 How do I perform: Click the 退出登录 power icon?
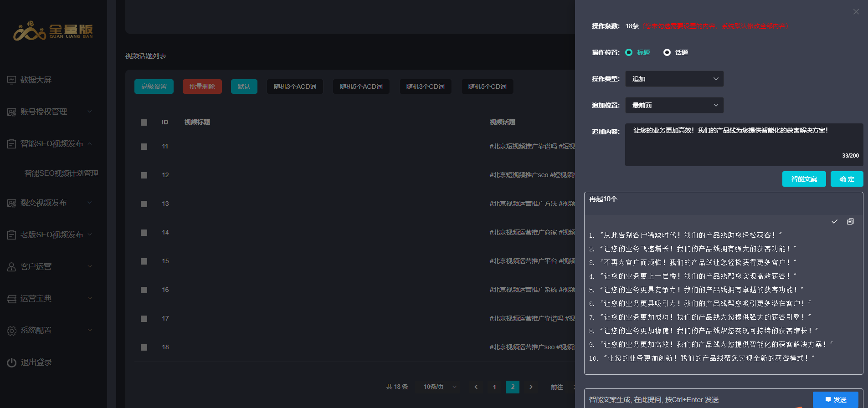pyautogui.click(x=11, y=362)
